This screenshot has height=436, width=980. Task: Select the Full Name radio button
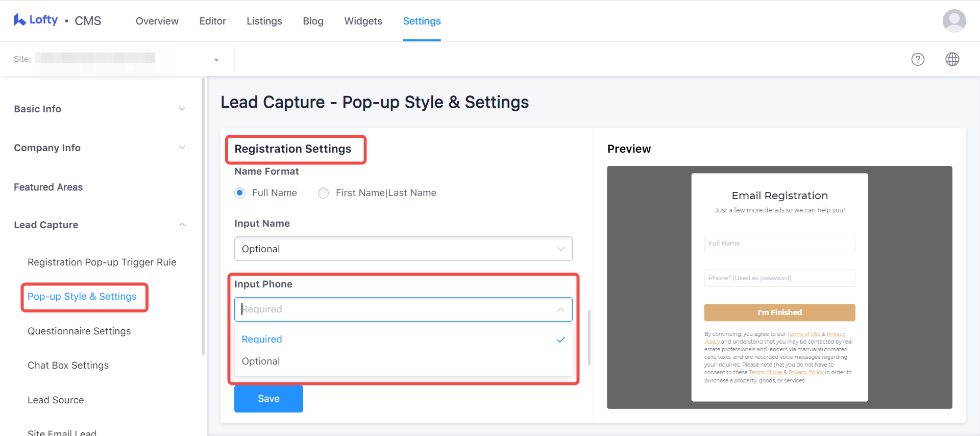click(x=240, y=193)
